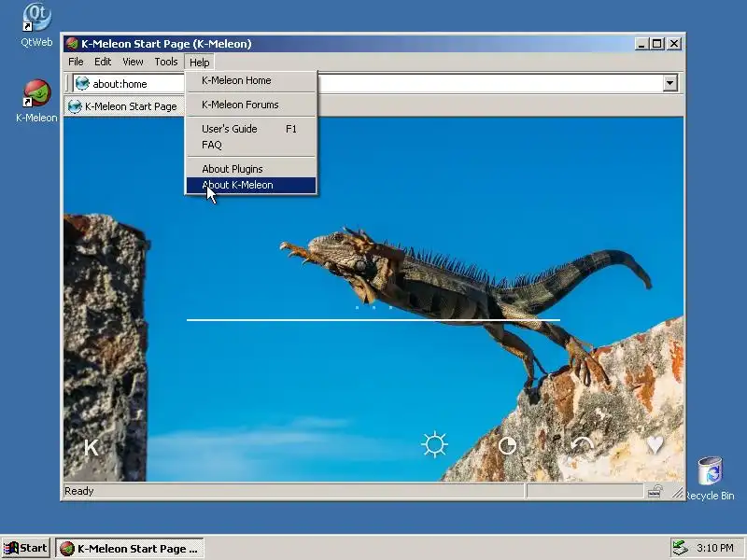The image size is (747, 560).
Task: Select the Recycle Bin desktop icon
Action: click(x=711, y=470)
